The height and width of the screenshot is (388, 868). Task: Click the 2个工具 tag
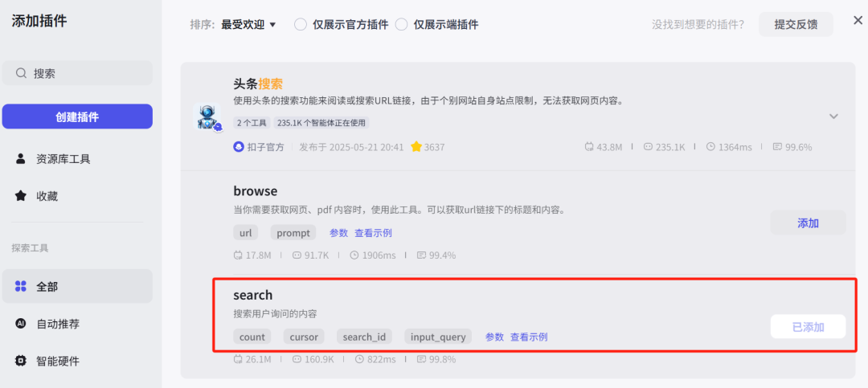point(252,122)
